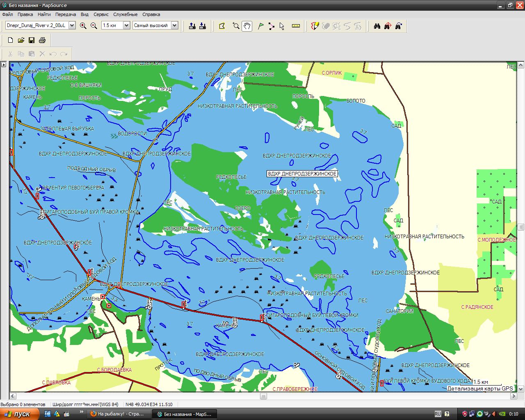Click the Zoom Out magnifier icon
Image resolution: width=525 pixels, height=420 pixels.
point(94,26)
